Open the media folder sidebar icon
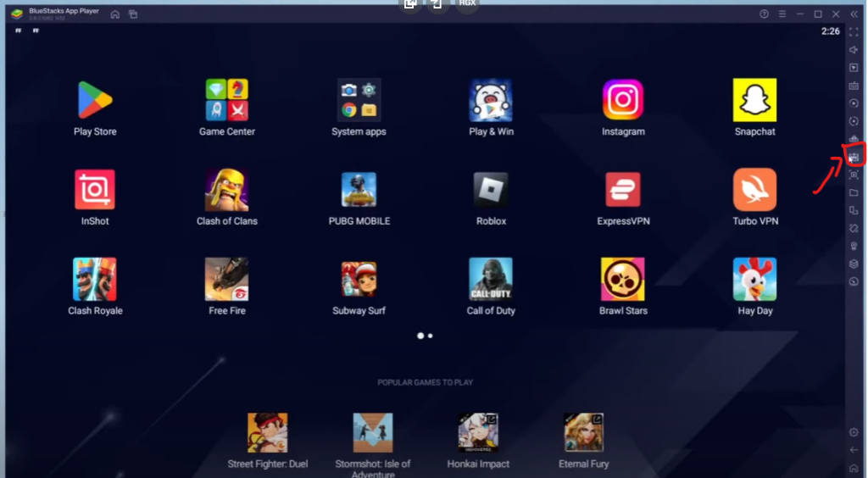The height and width of the screenshot is (478, 868). point(854,192)
